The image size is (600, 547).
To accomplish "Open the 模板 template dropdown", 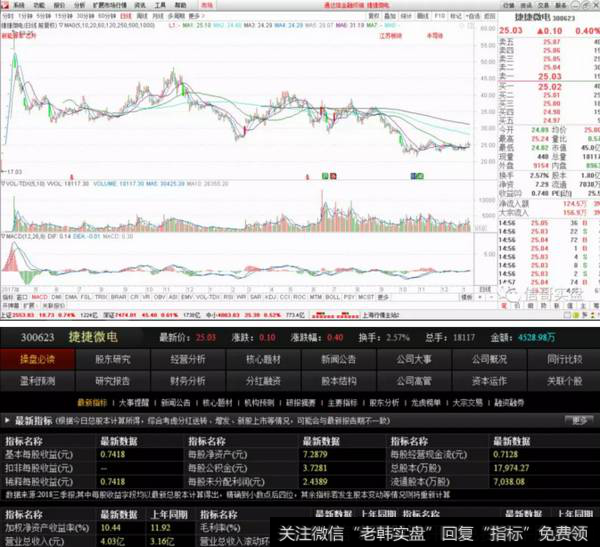I will pyautogui.click(x=467, y=297).
